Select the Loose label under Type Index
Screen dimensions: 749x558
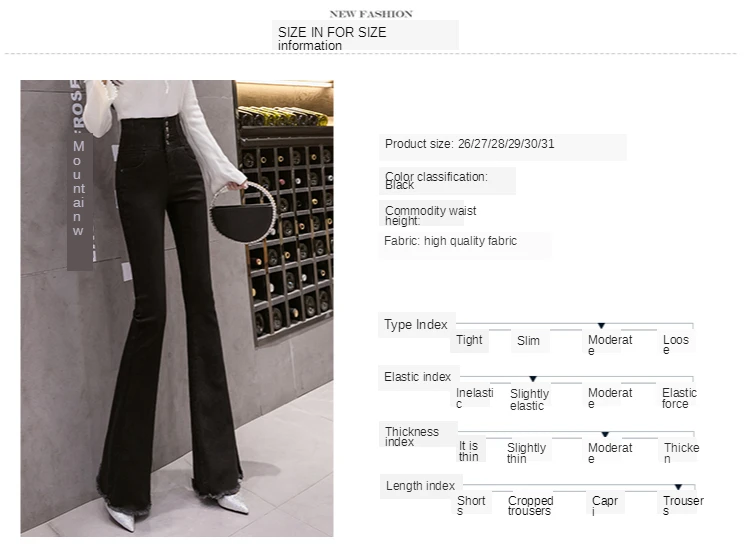(675, 344)
